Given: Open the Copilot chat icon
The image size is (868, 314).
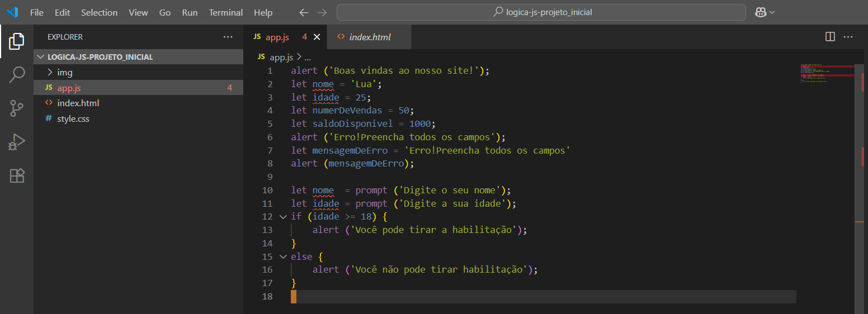Looking at the screenshot, I should click(x=761, y=12).
